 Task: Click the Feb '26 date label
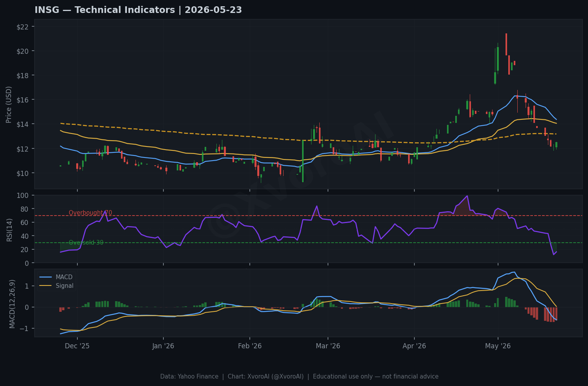(x=250, y=346)
